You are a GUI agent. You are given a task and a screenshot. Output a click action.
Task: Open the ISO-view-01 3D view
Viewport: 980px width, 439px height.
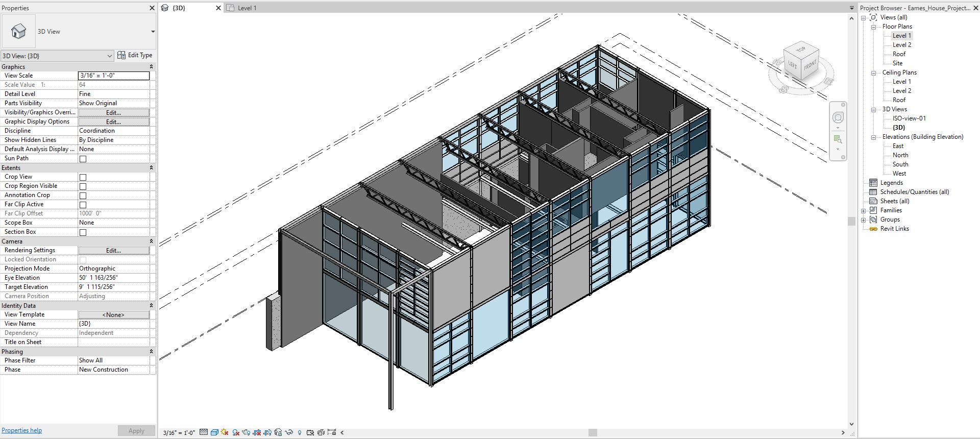tap(909, 118)
